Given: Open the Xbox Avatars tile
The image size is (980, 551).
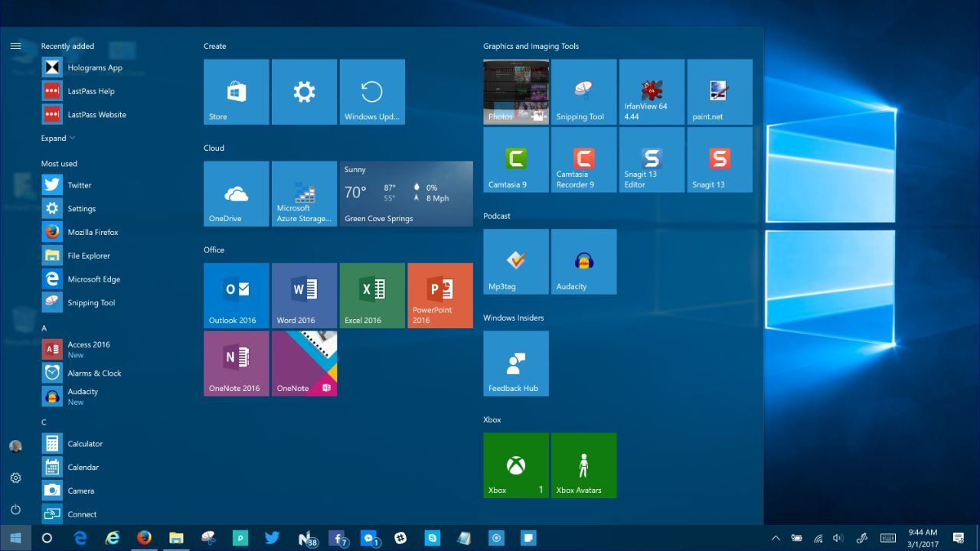Looking at the screenshot, I should click(584, 465).
